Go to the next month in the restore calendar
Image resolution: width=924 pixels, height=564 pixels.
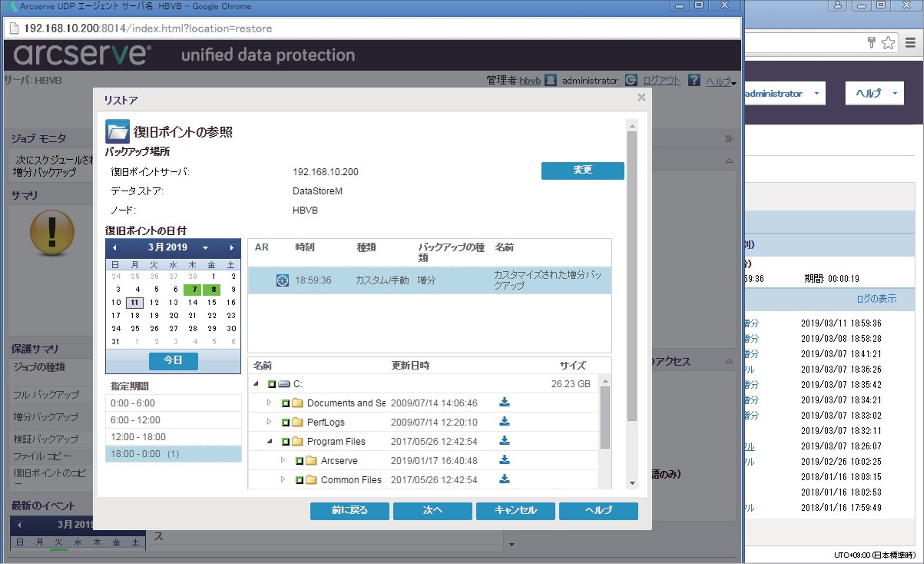pyautogui.click(x=231, y=248)
